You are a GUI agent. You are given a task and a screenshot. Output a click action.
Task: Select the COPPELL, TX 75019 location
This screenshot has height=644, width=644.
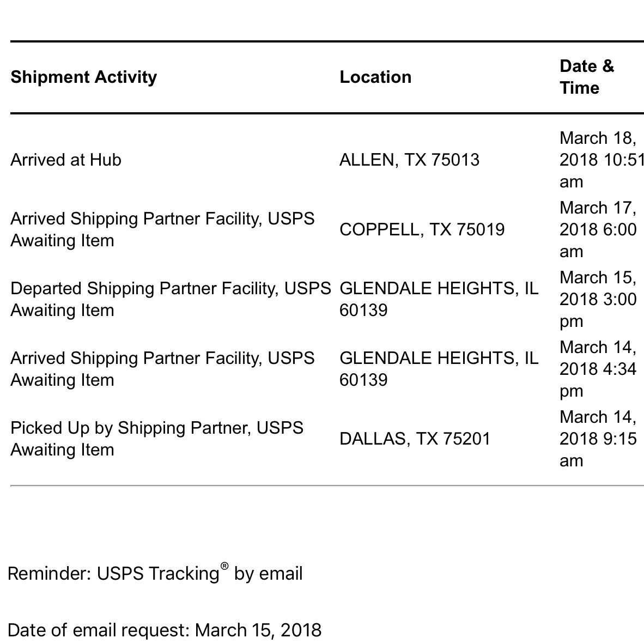coord(422,229)
